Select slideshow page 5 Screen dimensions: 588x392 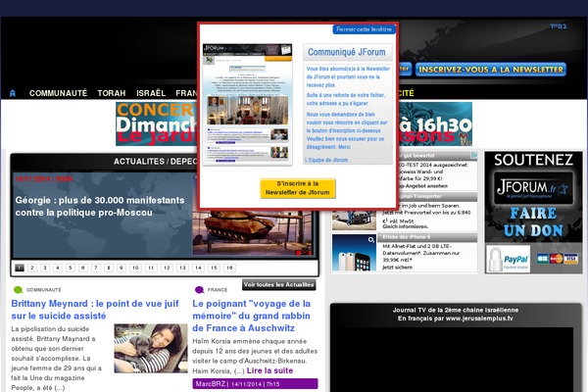[x=71, y=268]
